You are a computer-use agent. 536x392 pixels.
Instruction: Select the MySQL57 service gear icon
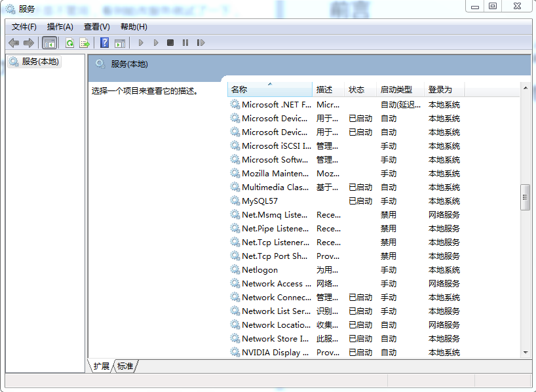pyautogui.click(x=235, y=201)
